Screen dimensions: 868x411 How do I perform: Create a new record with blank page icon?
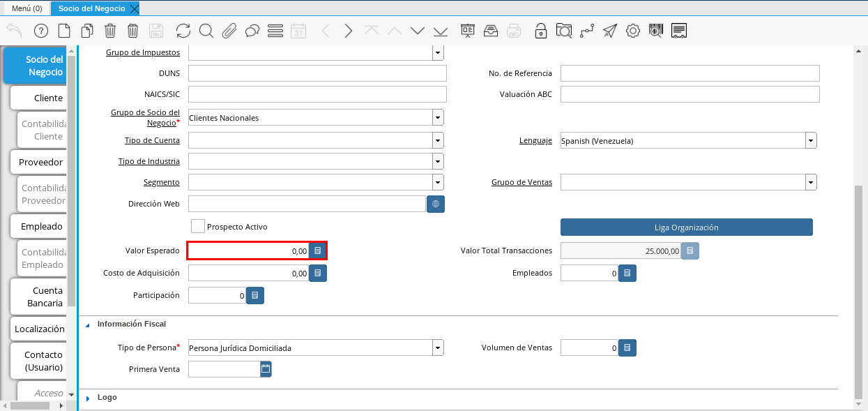(x=64, y=31)
